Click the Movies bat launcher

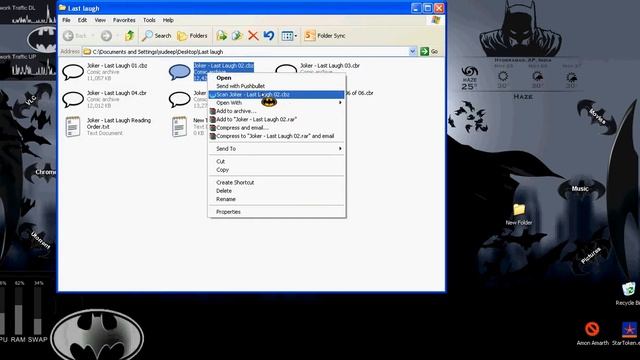tap(597, 116)
